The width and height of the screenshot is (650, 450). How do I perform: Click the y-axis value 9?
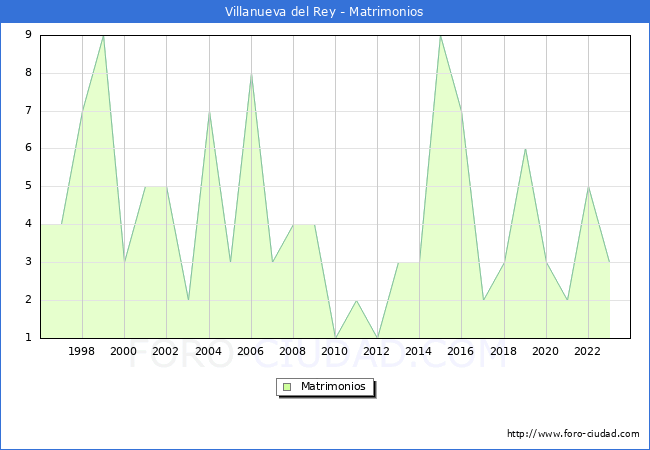pyautogui.click(x=28, y=34)
